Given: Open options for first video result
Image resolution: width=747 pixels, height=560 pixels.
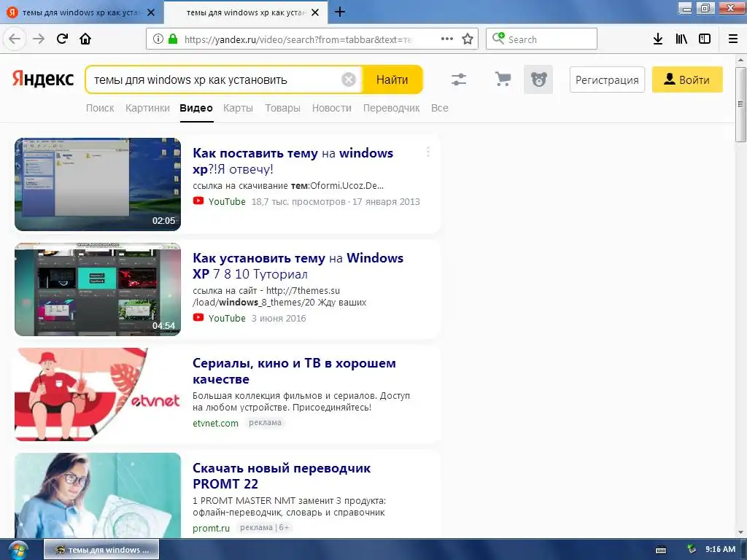Looking at the screenshot, I should pos(427,152).
